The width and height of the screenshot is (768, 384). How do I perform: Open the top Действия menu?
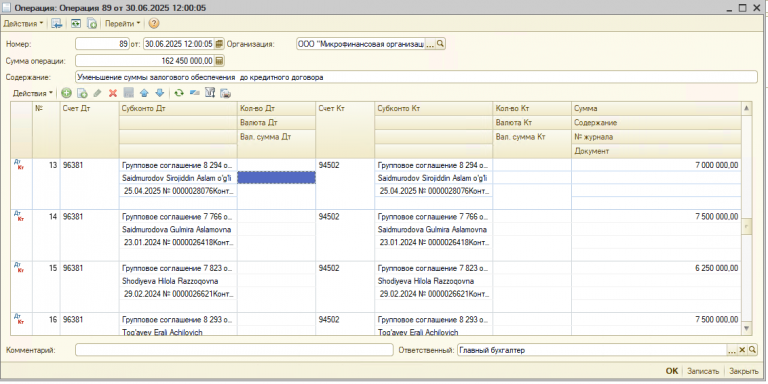[23, 23]
